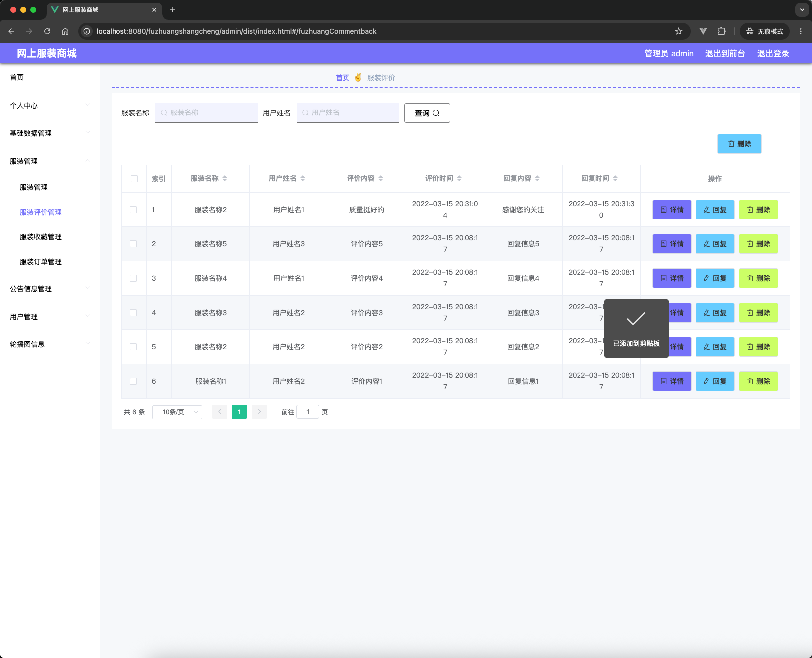Screen dimensions: 812x658
Task: Expand 用户管理 sidebar menu
Action: [50, 317]
